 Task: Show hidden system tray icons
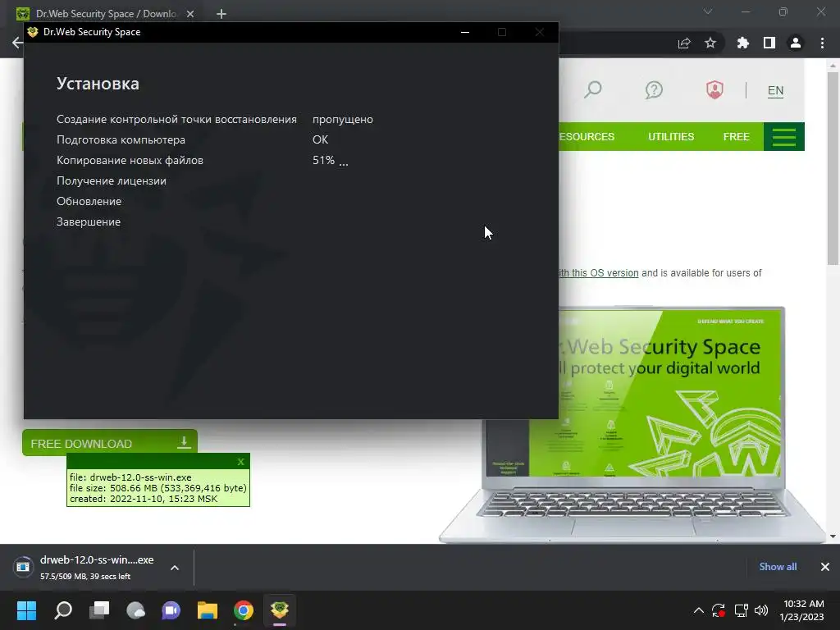click(699, 610)
